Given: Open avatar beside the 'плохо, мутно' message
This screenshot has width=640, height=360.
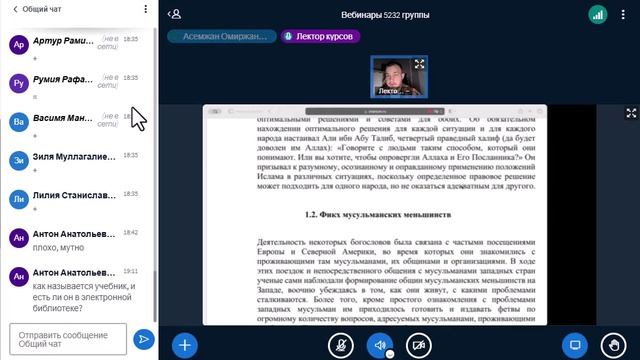Looking at the screenshot, I should click(19, 238).
